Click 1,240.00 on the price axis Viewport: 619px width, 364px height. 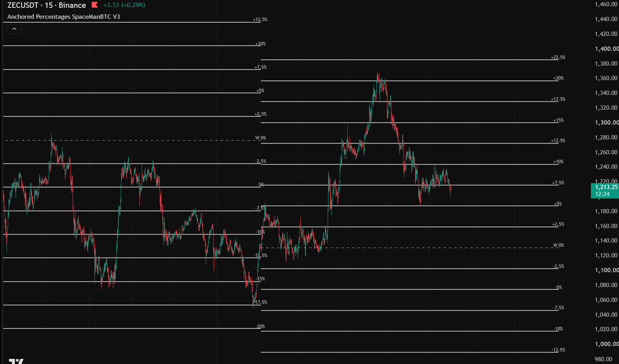(x=606, y=167)
